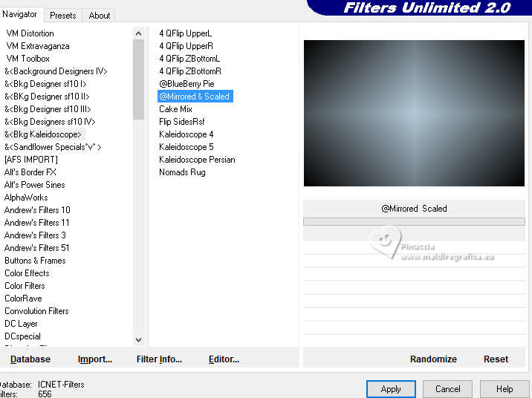This screenshot has width=532, height=398.
Task: Apply the selected filter
Action: click(x=391, y=389)
